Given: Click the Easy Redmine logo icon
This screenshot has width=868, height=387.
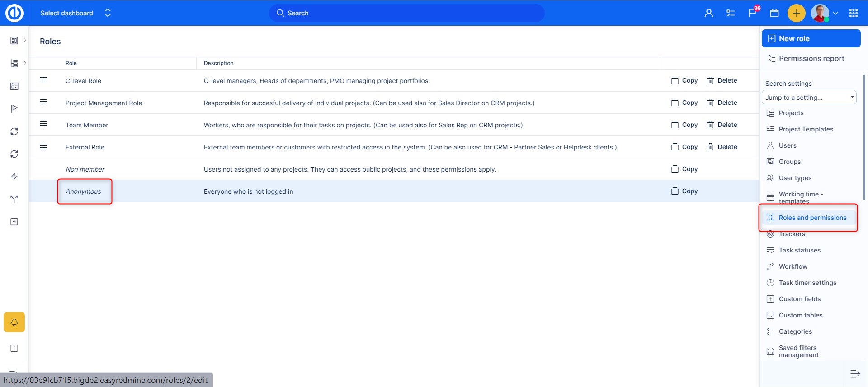Looking at the screenshot, I should point(14,13).
